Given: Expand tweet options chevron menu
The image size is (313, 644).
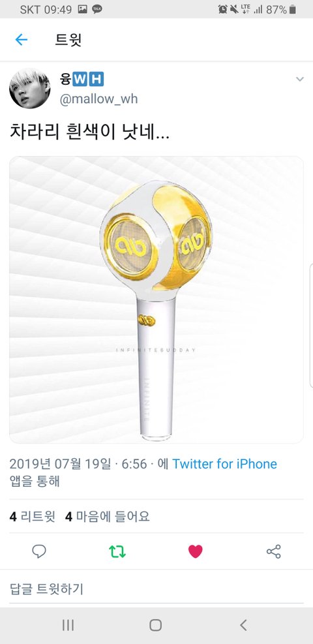Looking at the screenshot, I should coord(300,79).
